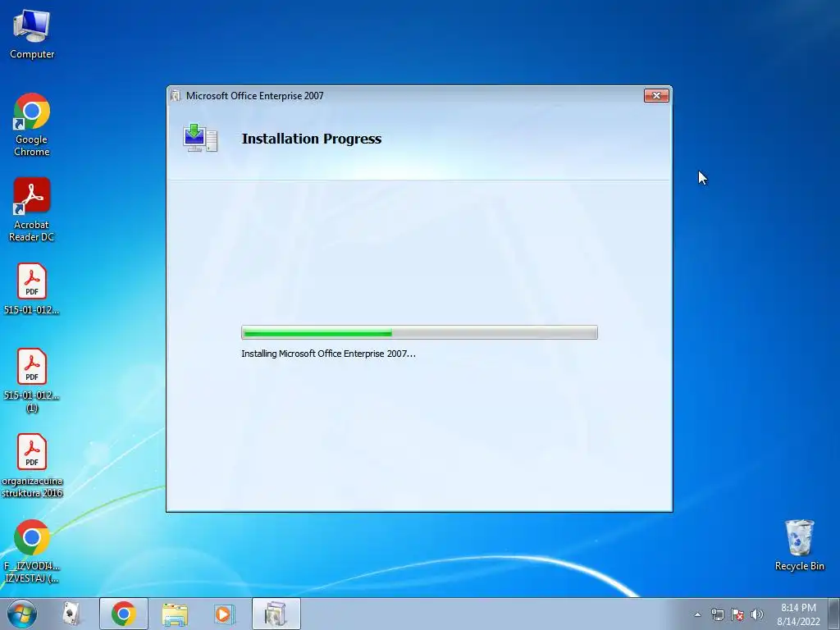Show hidden system tray icons
The image size is (840, 630).
tap(697, 614)
